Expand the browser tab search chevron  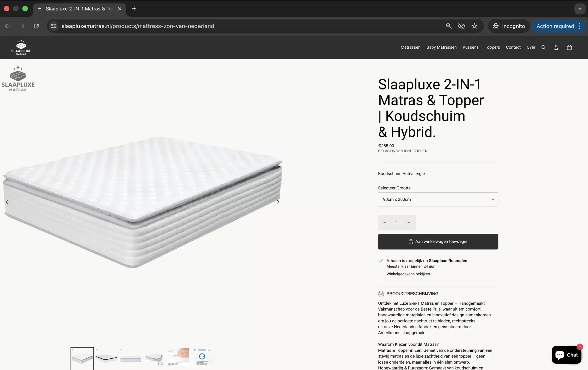pos(580,9)
